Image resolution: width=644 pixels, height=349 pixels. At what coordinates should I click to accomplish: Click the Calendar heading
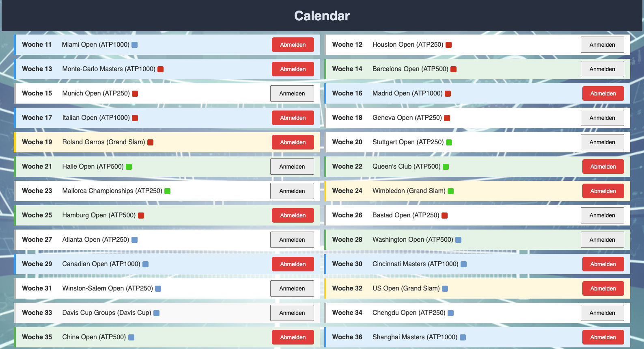click(322, 16)
